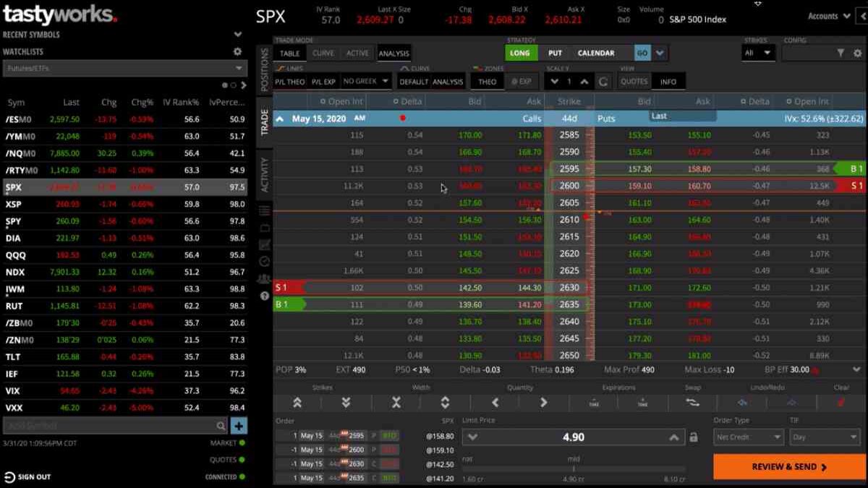Open the Order Type 'Net Credit' dropdown
This screenshot has height=488, width=868.
pos(748,437)
